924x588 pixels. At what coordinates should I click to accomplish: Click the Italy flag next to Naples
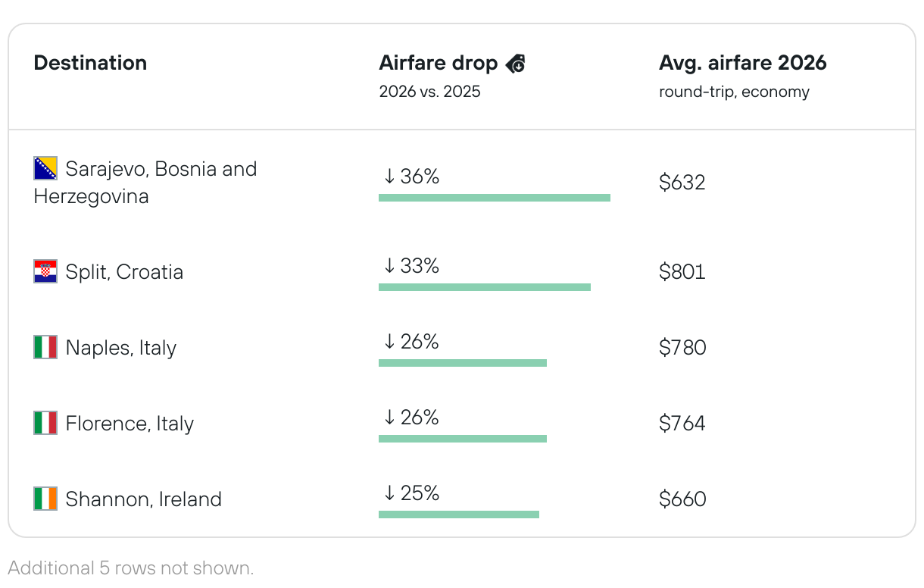click(45, 347)
